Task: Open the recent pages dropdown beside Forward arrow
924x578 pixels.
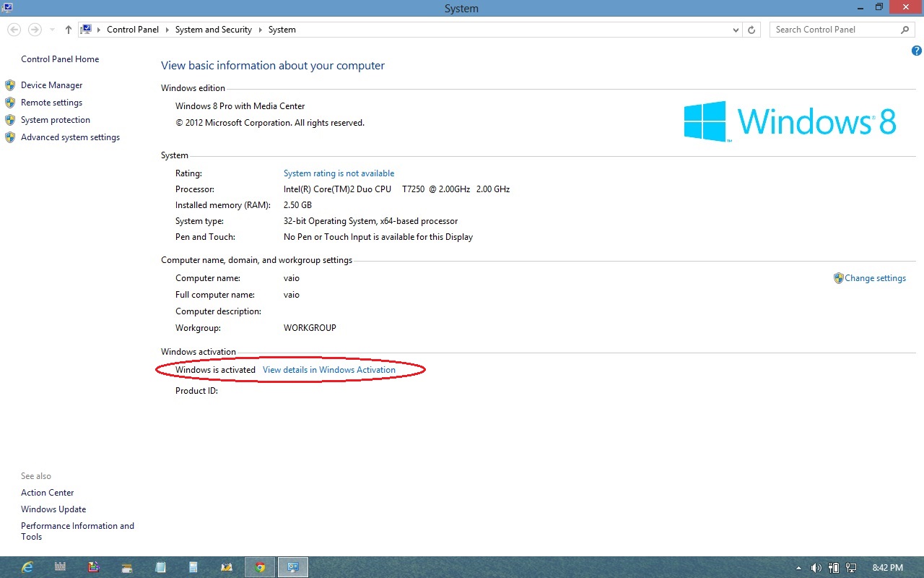Action: tap(51, 30)
